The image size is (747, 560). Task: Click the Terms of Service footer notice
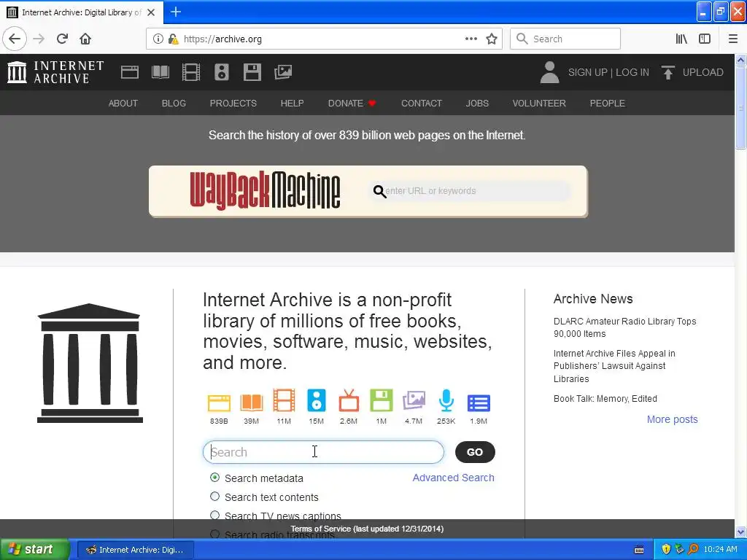coord(367,529)
